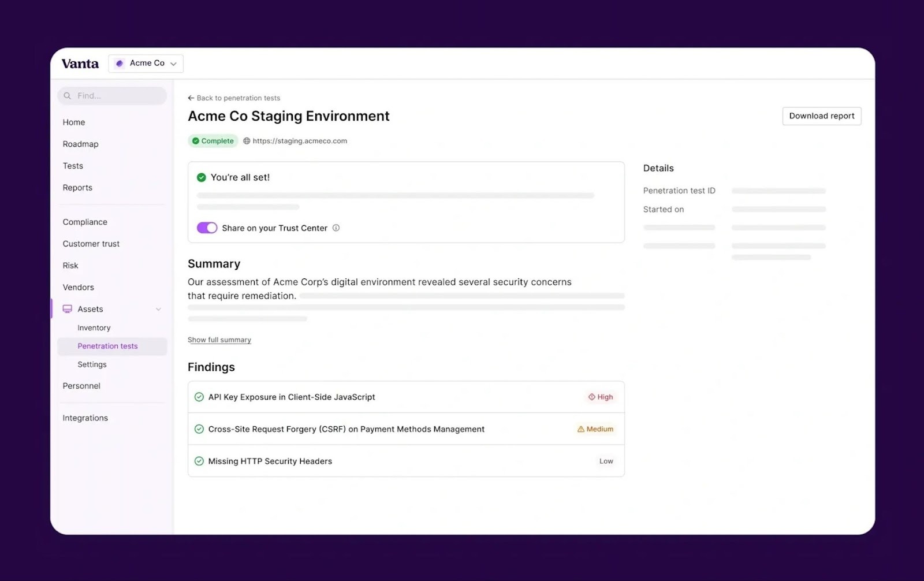Click the back arrow icon
The height and width of the screenshot is (581, 924).
[191, 98]
